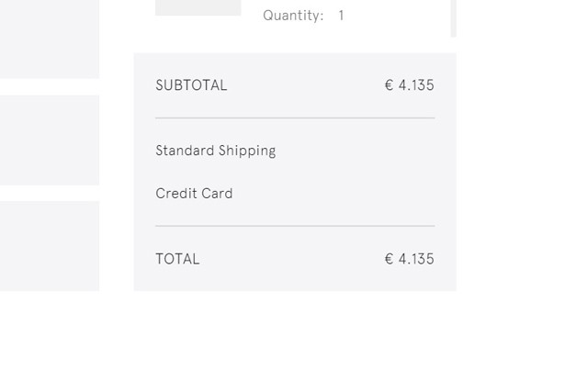Click the TOTAL label

click(177, 259)
